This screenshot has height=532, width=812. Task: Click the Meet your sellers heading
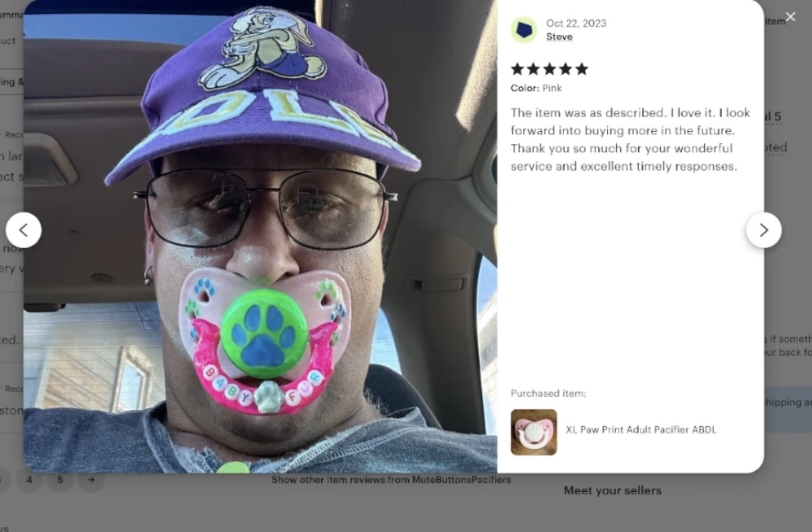[613, 491]
